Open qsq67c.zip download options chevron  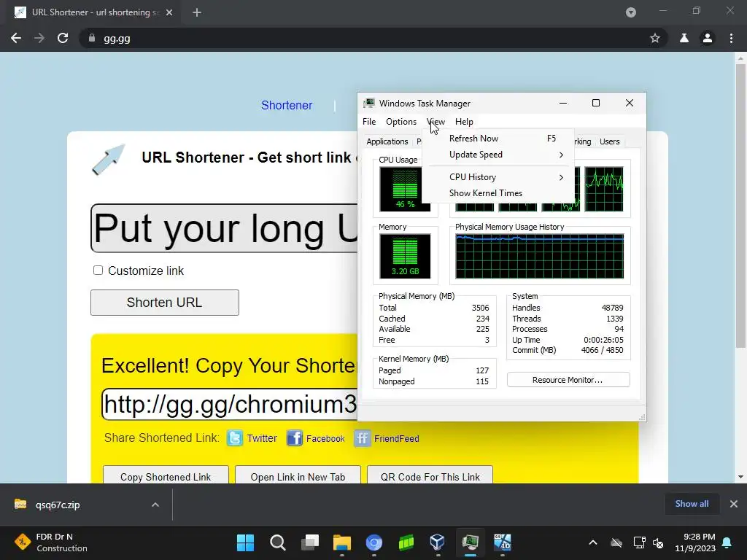[155, 505]
